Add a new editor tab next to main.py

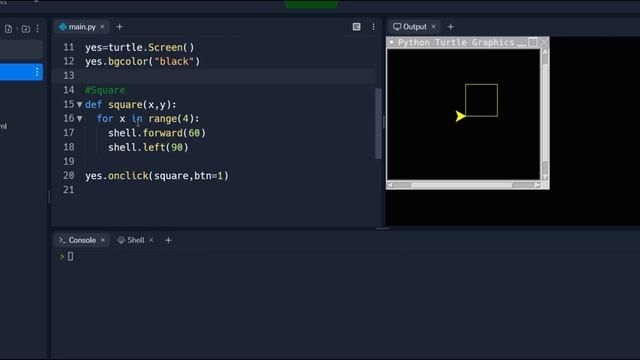click(x=119, y=27)
